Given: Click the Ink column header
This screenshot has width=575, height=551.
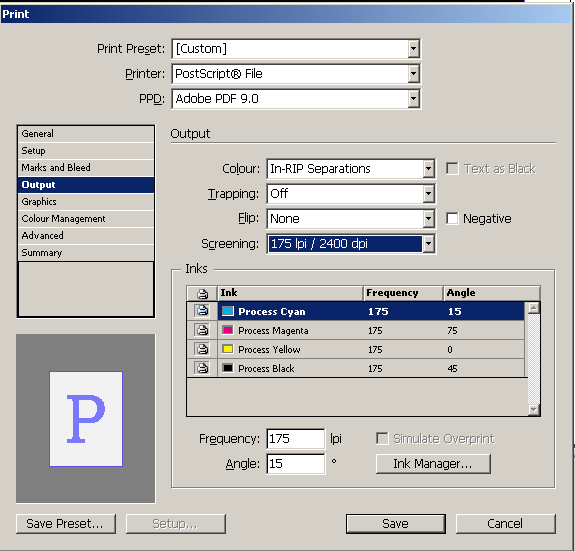Looking at the screenshot, I should click(x=290, y=293).
